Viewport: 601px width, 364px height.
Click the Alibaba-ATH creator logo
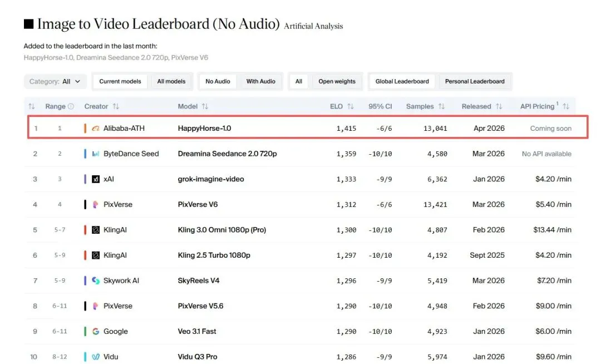pos(96,129)
